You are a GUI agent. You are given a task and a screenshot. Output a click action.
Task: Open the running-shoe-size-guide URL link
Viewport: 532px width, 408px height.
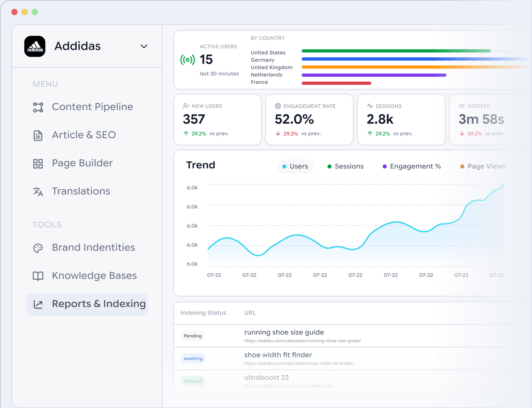303,341
